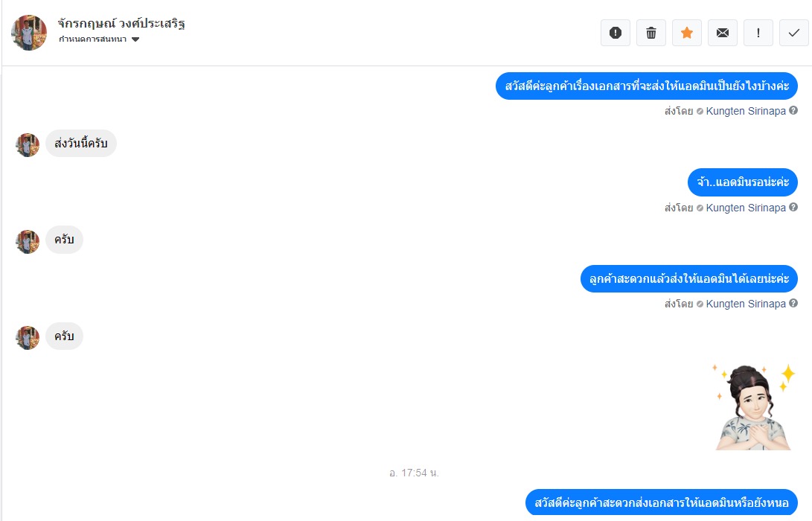Click help icon under ลูกค้าสะดวกแล้ว message
Viewport: 812px width, 521px height.
tap(793, 303)
